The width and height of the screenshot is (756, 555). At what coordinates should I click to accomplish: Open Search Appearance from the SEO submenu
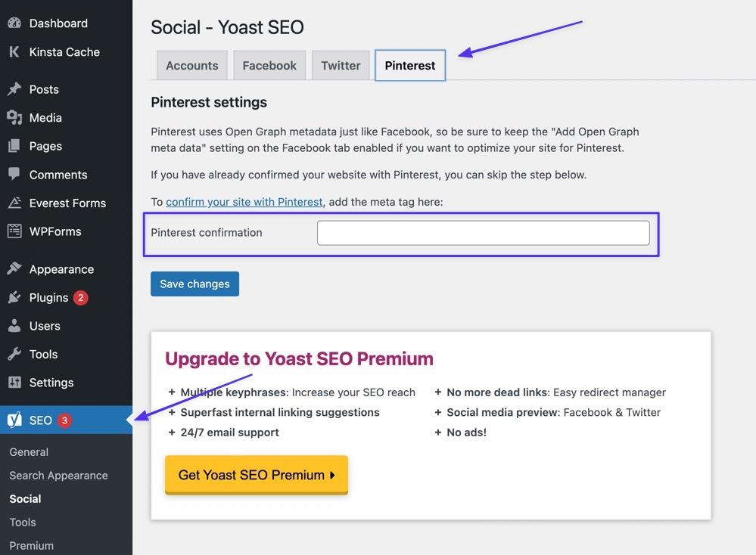point(58,475)
